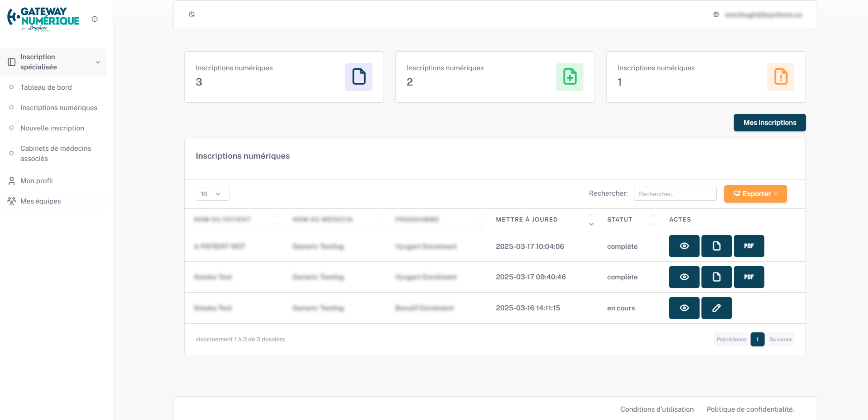Click the Suivante pagination button
The image size is (868, 420).
click(x=781, y=340)
